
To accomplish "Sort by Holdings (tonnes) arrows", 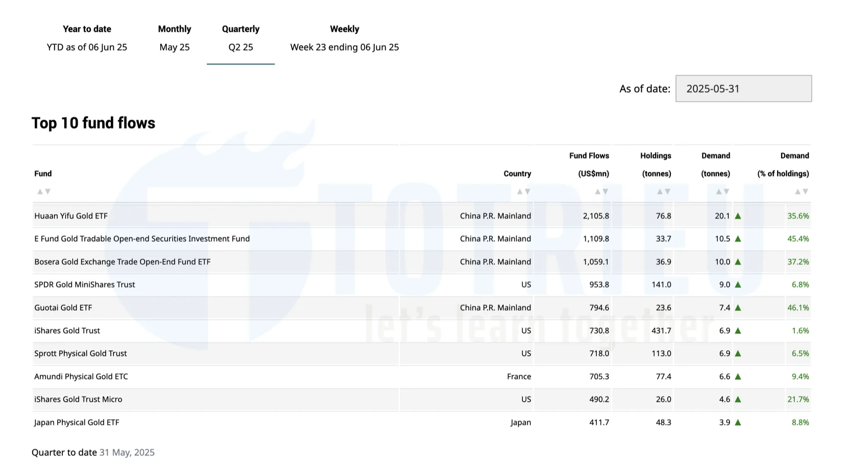I will [664, 192].
